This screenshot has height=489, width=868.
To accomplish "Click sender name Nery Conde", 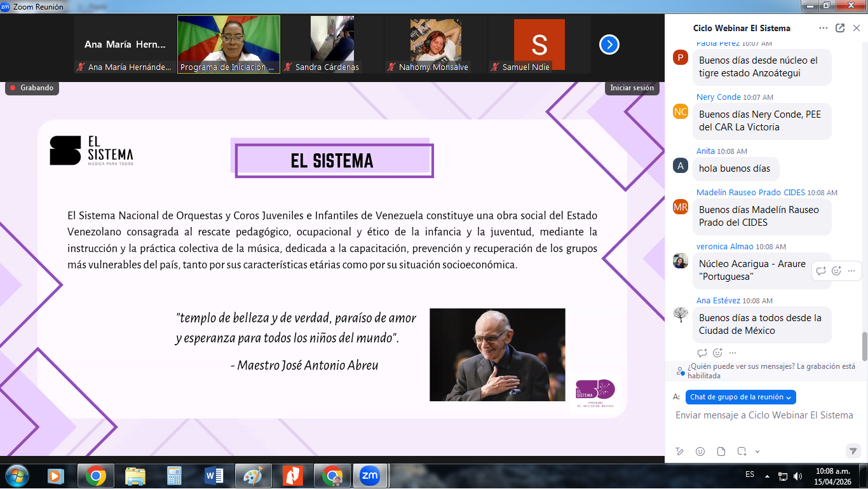I will click(718, 97).
